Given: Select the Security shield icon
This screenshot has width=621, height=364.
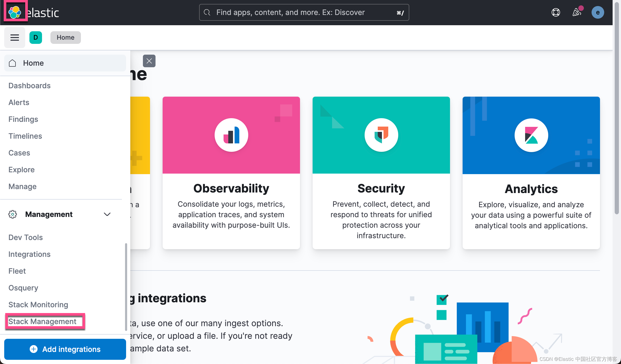Looking at the screenshot, I should coord(381,135).
